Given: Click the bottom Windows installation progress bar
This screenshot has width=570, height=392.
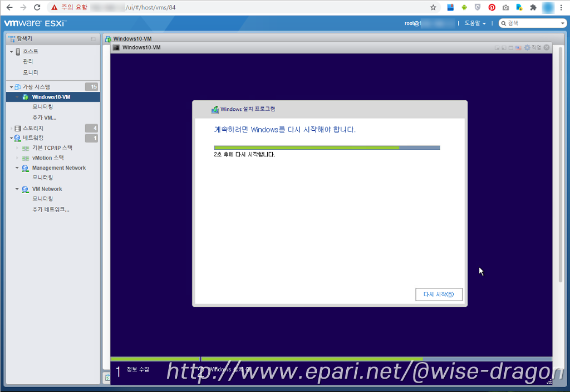Looking at the screenshot, I should [331, 359].
